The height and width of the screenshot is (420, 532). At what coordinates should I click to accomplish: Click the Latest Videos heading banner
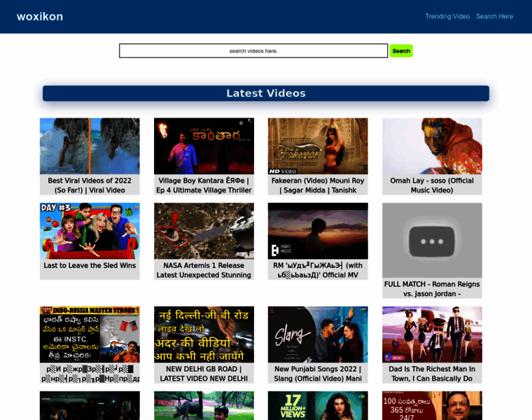pos(266,93)
